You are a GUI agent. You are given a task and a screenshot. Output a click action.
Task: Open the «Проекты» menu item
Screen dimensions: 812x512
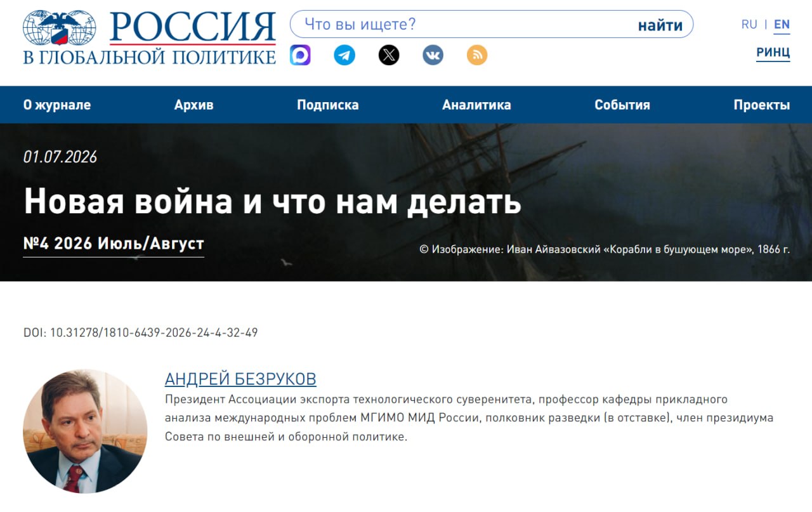pyautogui.click(x=762, y=105)
